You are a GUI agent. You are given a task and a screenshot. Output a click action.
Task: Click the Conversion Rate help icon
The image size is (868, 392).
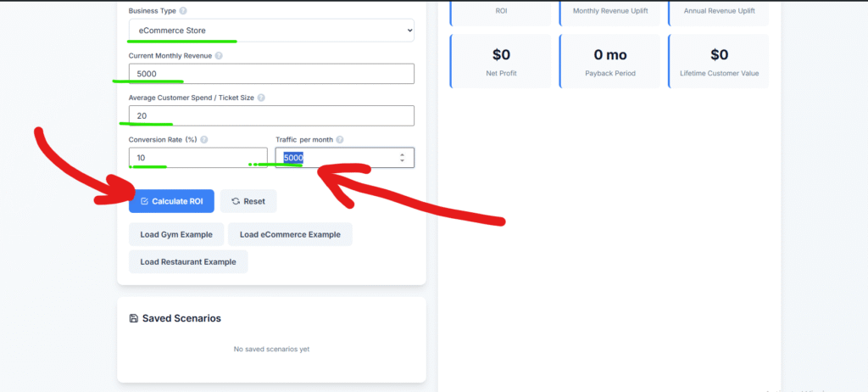click(x=204, y=139)
